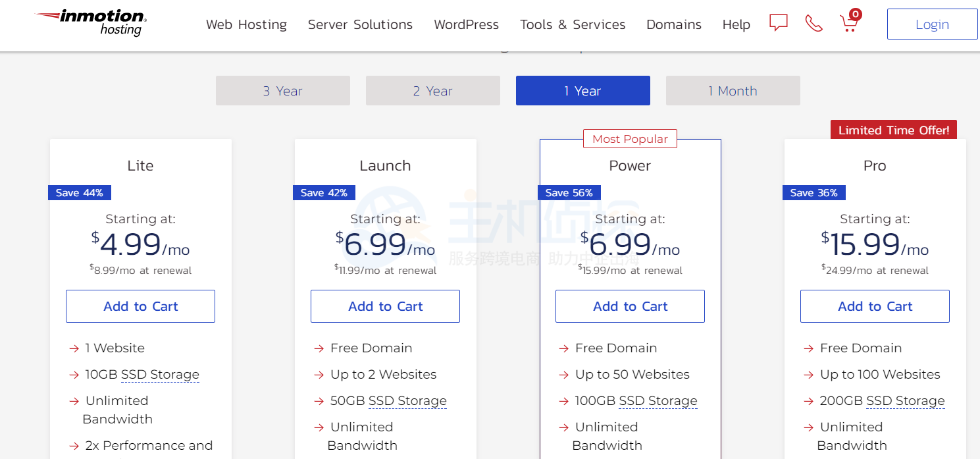Choose the 1 Month billing option
Viewport: 980px width, 459px height.
733,91
